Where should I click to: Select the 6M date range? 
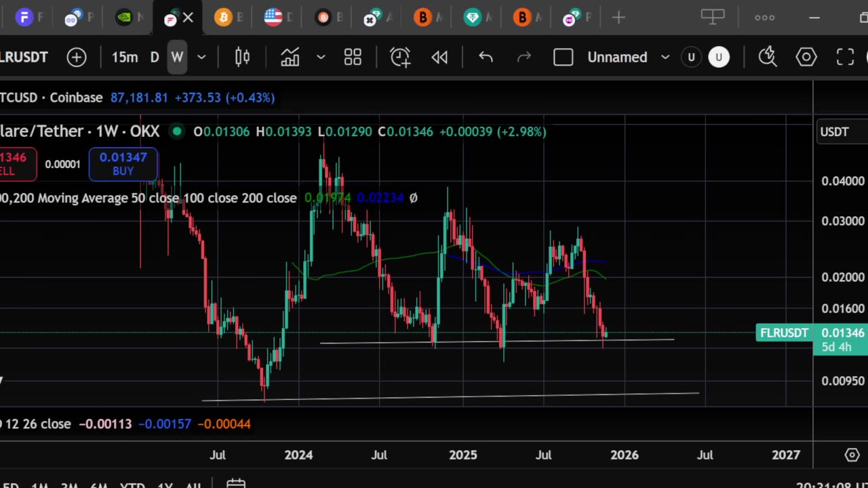[x=99, y=485]
